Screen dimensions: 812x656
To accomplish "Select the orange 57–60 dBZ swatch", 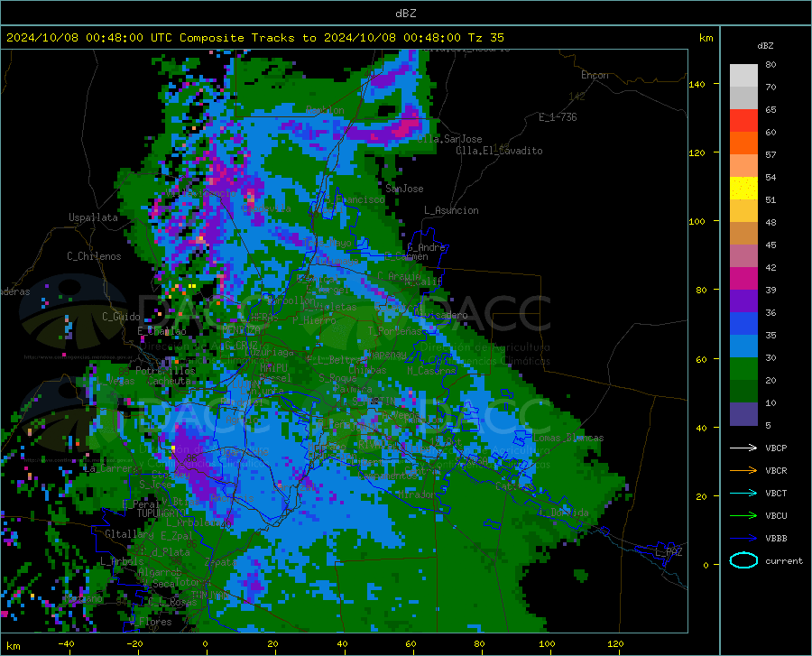I will coord(743,143).
